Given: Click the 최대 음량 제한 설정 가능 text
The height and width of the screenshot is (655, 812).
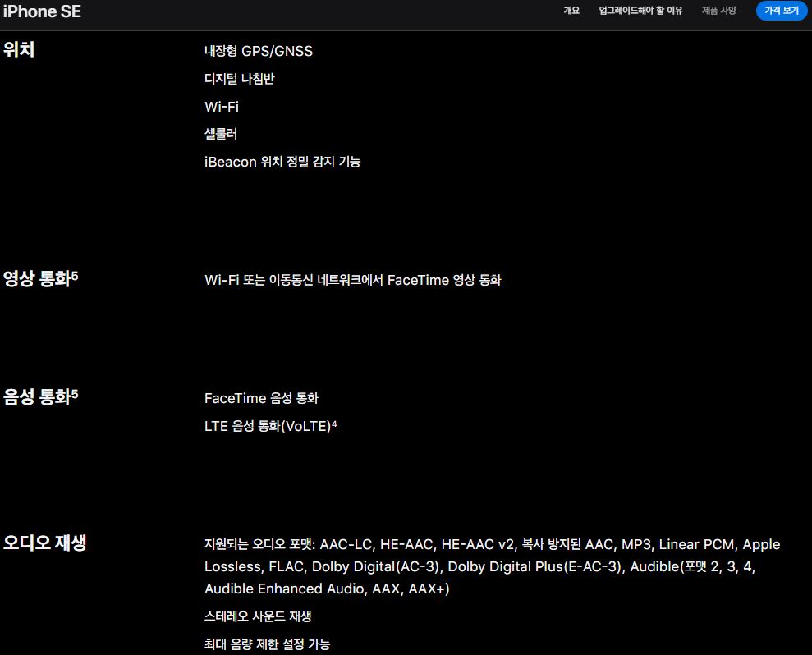Looking at the screenshot, I should click(x=267, y=644).
